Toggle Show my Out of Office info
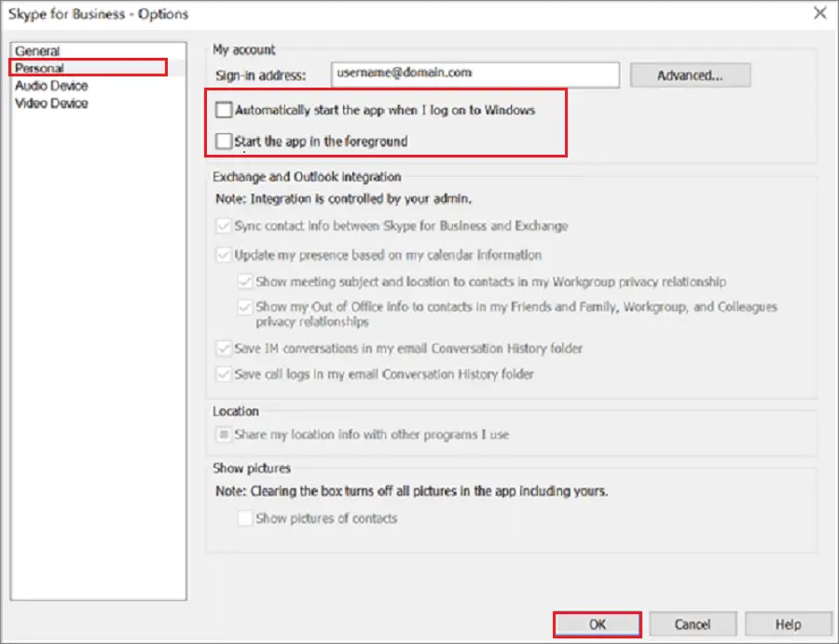Viewport: 839px width, 644px height. coord(245,307)
